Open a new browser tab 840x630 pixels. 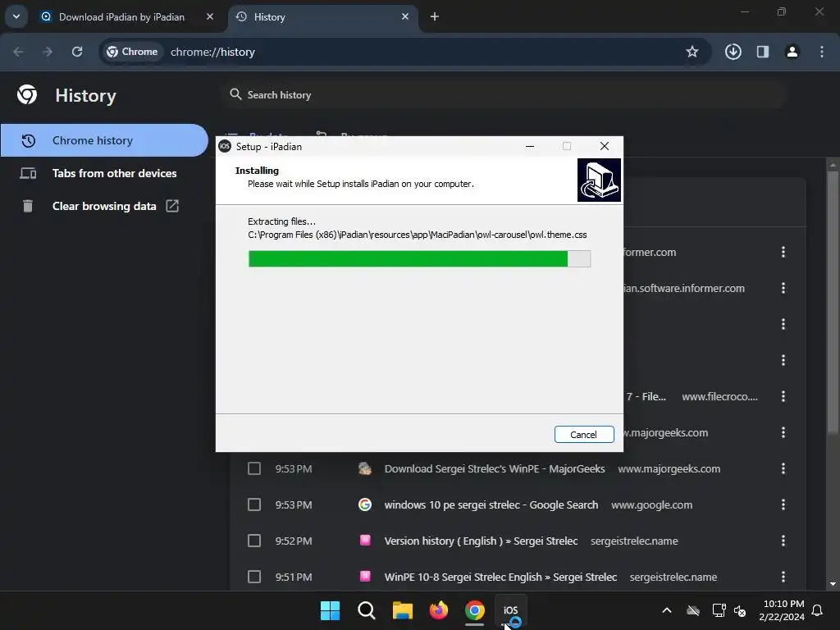[435, 16]
